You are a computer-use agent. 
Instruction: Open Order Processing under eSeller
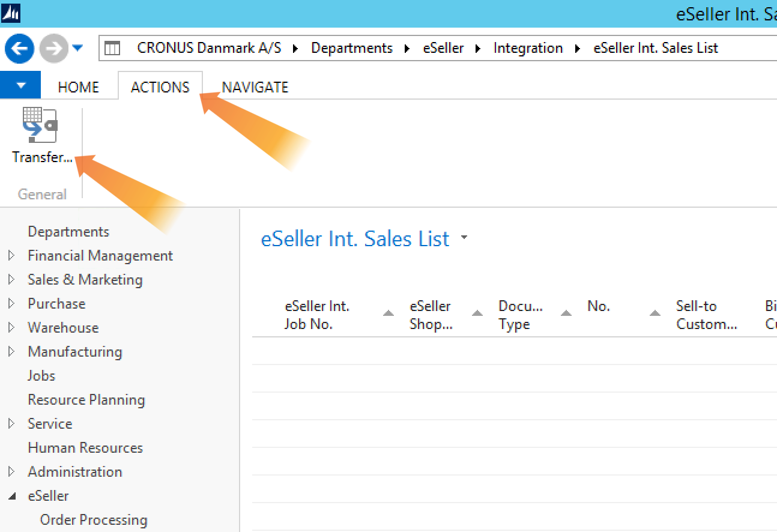(x=94, y=520)
